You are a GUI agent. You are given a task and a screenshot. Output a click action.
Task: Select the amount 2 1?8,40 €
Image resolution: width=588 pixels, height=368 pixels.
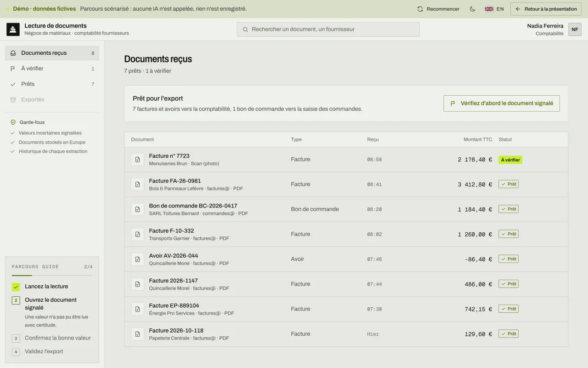coord(475,160)
